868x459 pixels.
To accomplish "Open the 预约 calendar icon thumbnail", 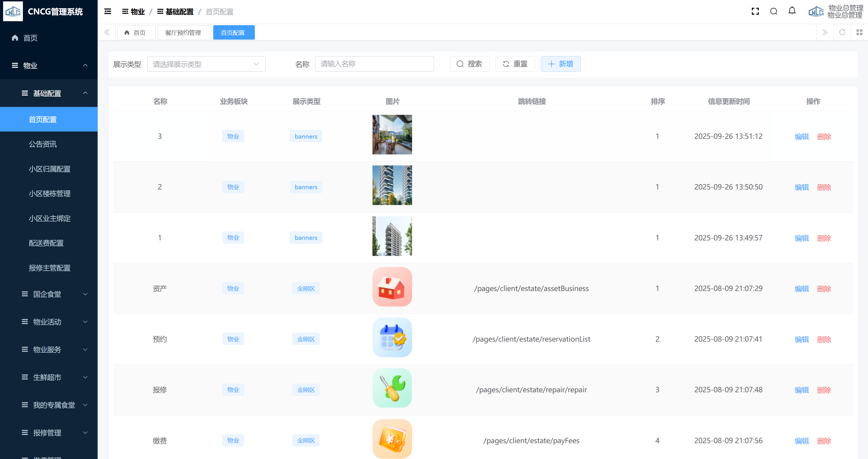I will 392,337.
